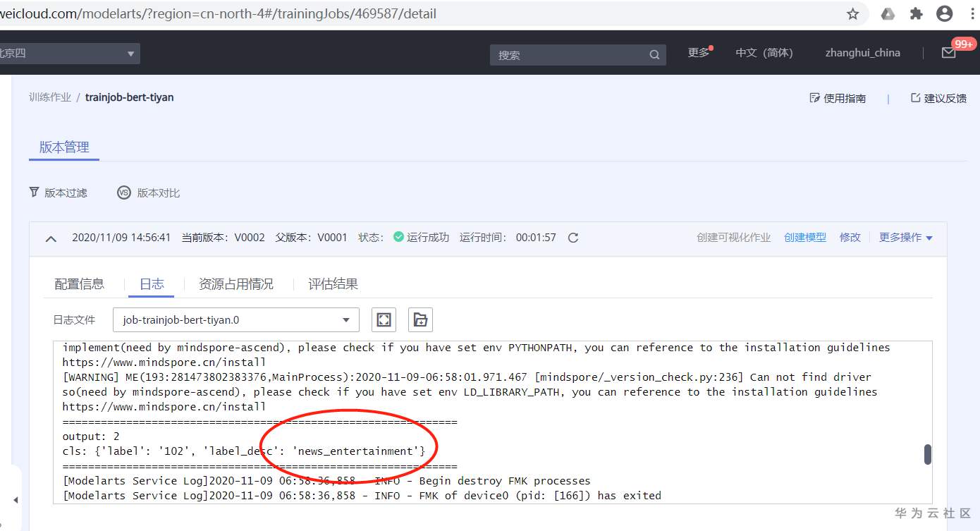The height and width of the screenshot is (531, 980).
Task: Expand the 更多操作 dropdown
Action: [x=906, y=238]
